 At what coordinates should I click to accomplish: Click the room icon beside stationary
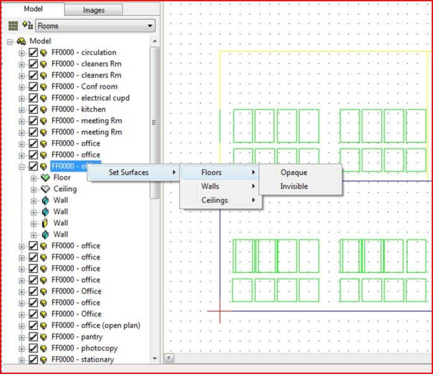[x=43, y=359]
